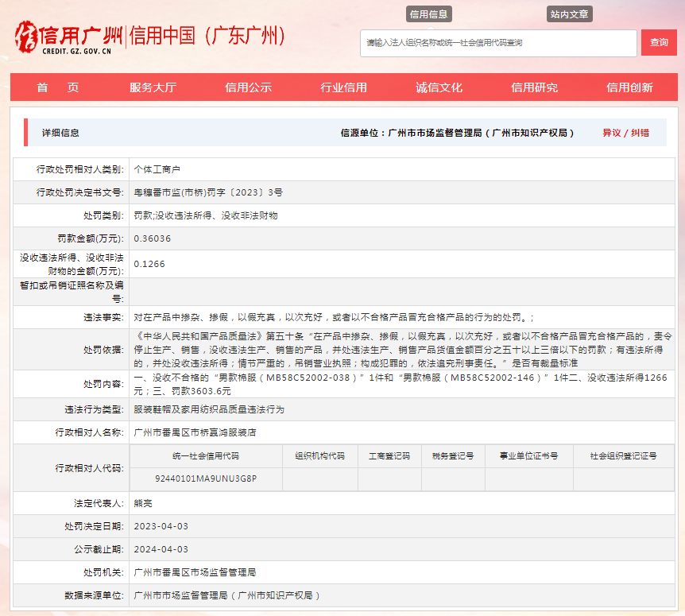Click the 税务登记号 column header
The height and width of the screenshot is (616, 685).
click(453, 456)
